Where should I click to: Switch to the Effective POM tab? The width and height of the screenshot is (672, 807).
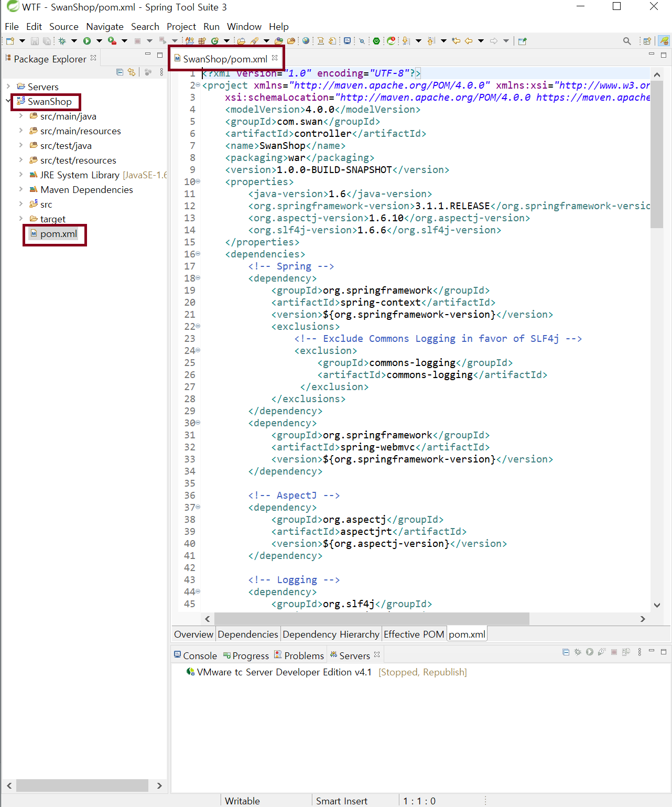pos(414,634)
